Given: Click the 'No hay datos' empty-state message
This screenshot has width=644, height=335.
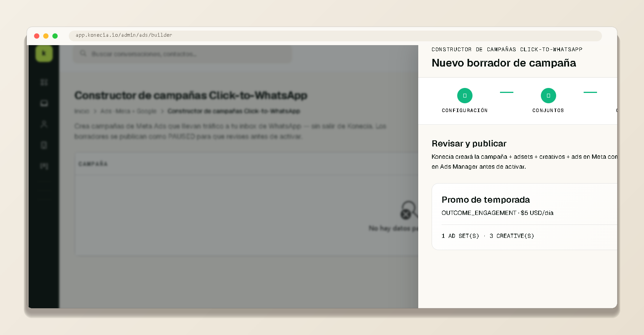Looking at the screenshot, I should tap(393, 228).
